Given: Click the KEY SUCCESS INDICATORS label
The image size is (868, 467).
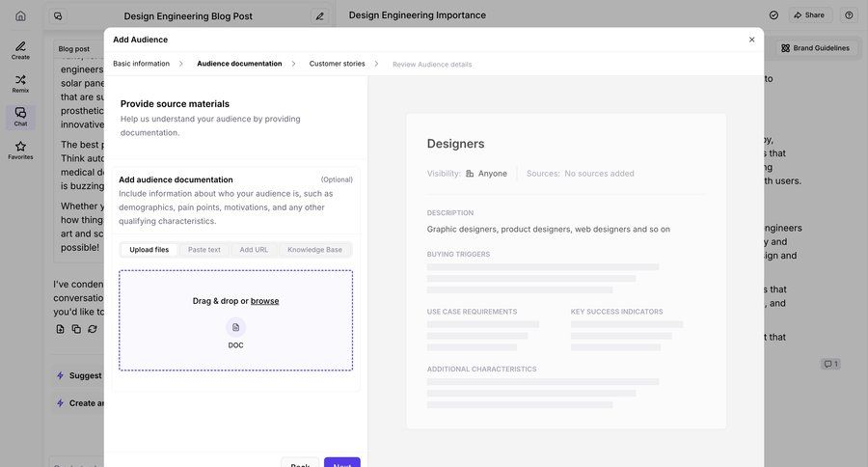Looking at the screenshot, I should [x=616, y=312].
